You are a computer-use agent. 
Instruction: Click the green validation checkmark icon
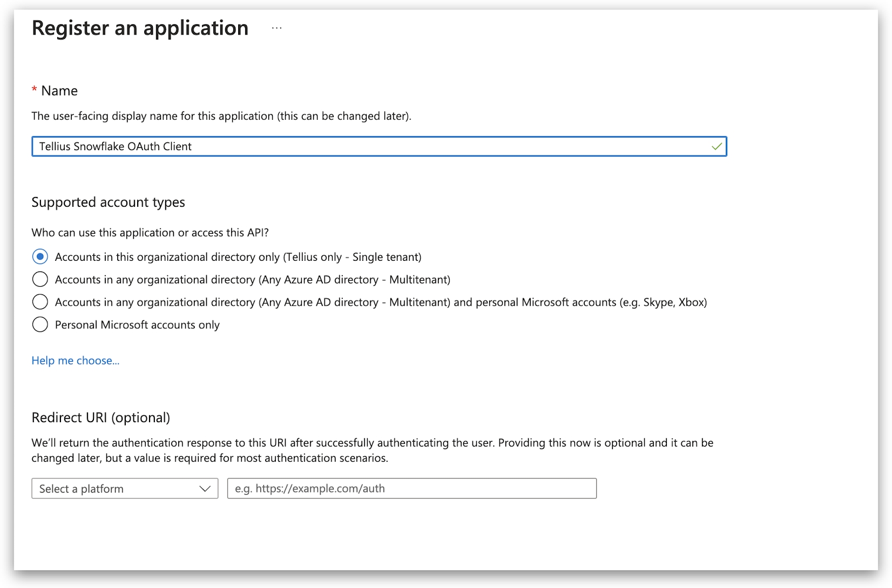pos(717,146)
